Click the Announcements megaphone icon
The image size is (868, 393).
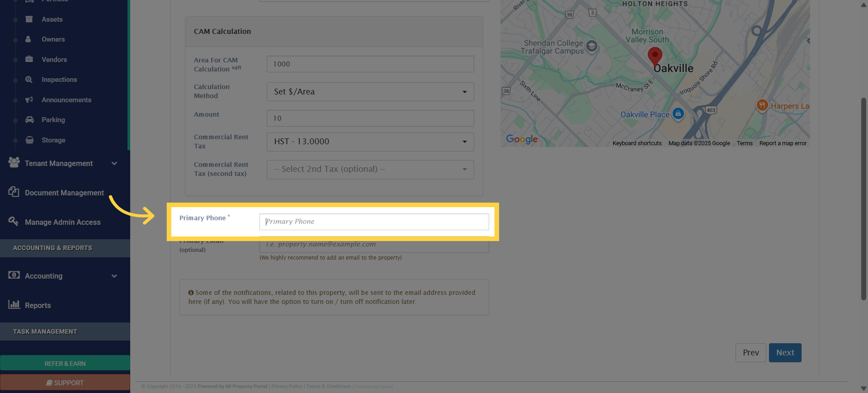(29, 99)
